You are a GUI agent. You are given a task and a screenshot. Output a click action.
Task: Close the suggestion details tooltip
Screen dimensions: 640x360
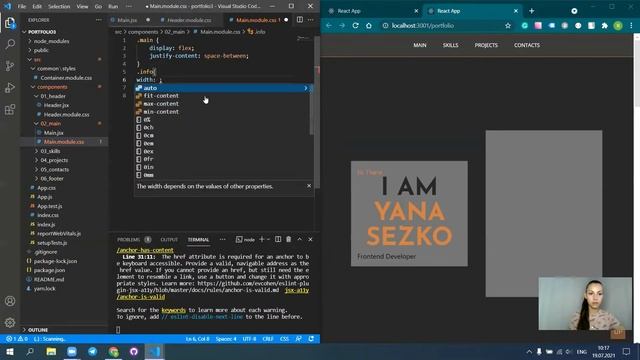pyautogui.click(x=309, y=186)
